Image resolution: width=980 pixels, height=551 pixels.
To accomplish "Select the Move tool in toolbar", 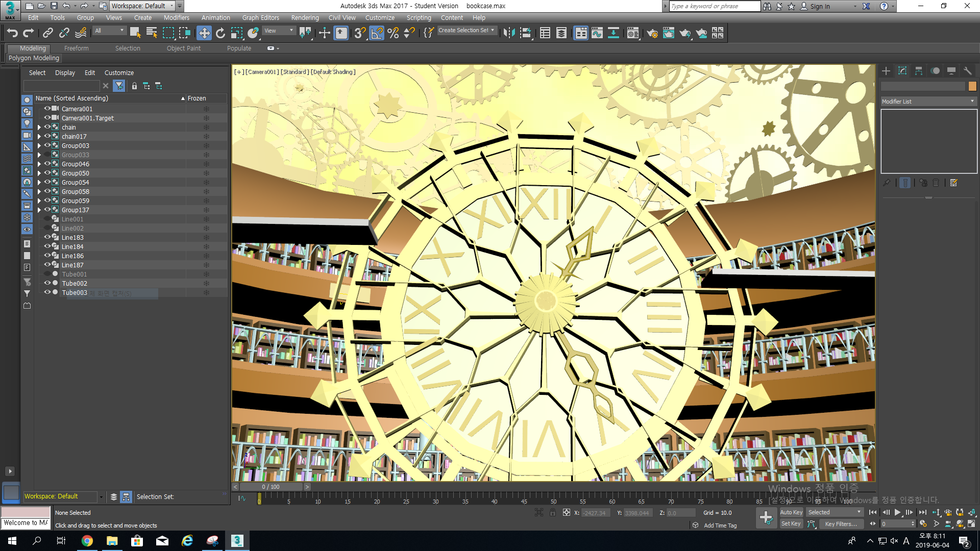I will point(204,33).
